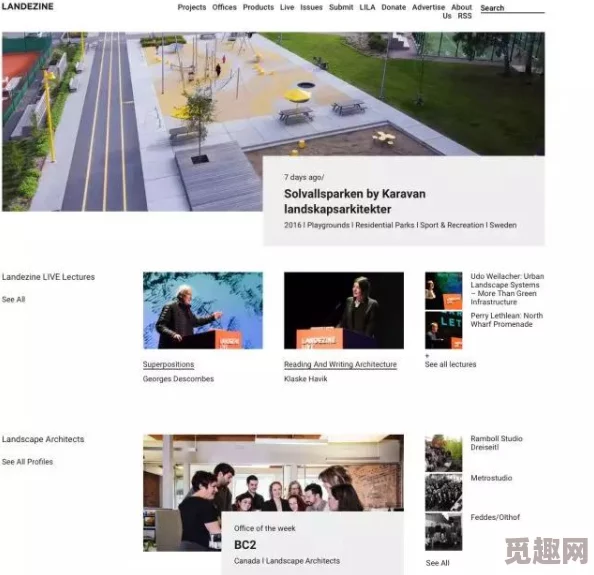Open the Feddes/Olthof profile link
594x575 pixels.
[495, 517]
